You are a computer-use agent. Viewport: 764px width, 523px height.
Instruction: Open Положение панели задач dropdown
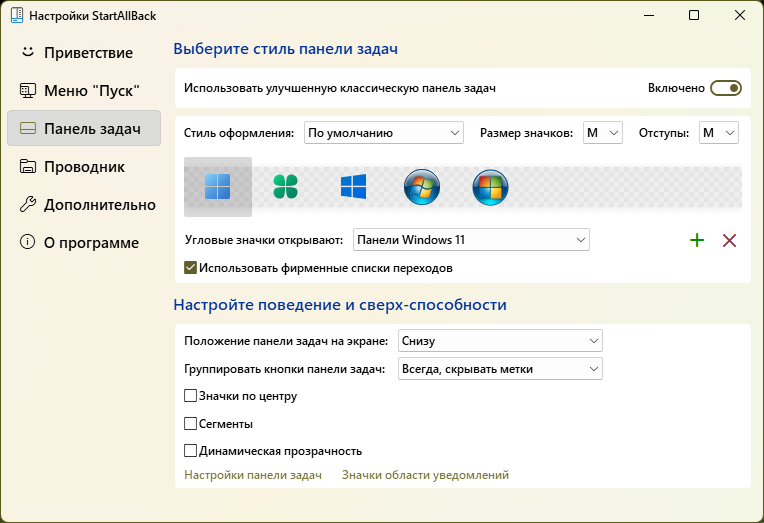[500, 341]
